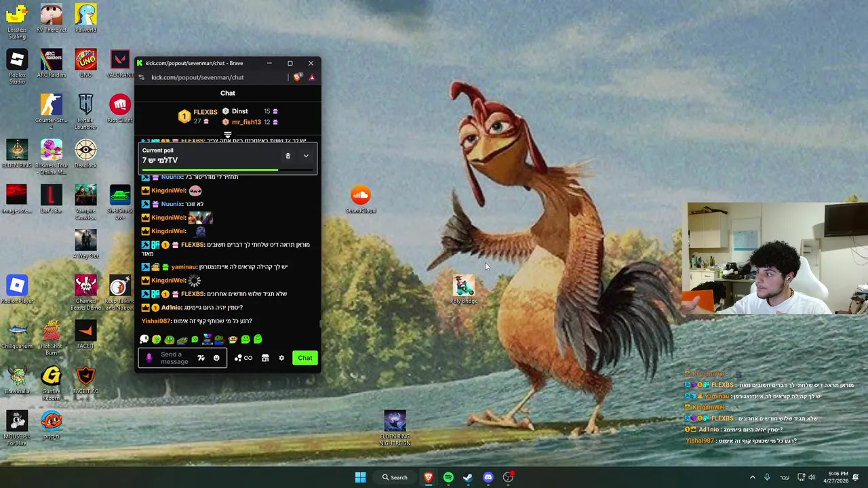Viewport: 868px width, 488px height.
Task: Open Poly Bridge desktop icon
Action: (464, 289)
